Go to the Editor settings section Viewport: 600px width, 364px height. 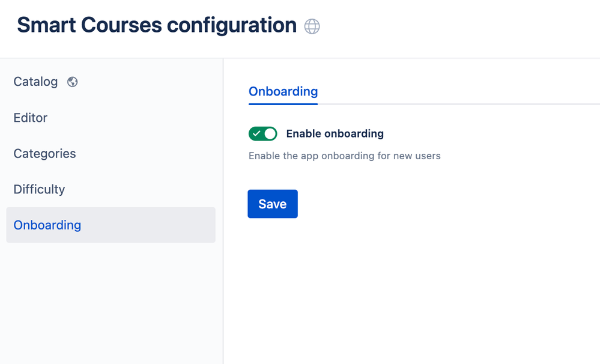tap(31, 118)
